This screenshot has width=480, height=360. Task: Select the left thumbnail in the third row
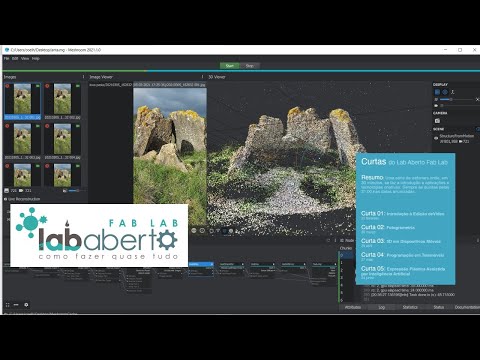pyautogui.click(x=22, y=175)
